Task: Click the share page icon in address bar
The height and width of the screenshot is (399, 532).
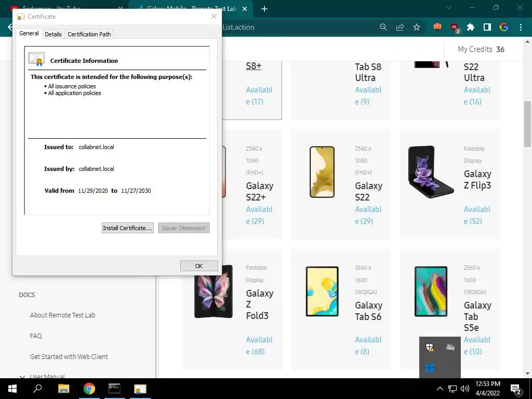Action: click(x=400, y=27)
